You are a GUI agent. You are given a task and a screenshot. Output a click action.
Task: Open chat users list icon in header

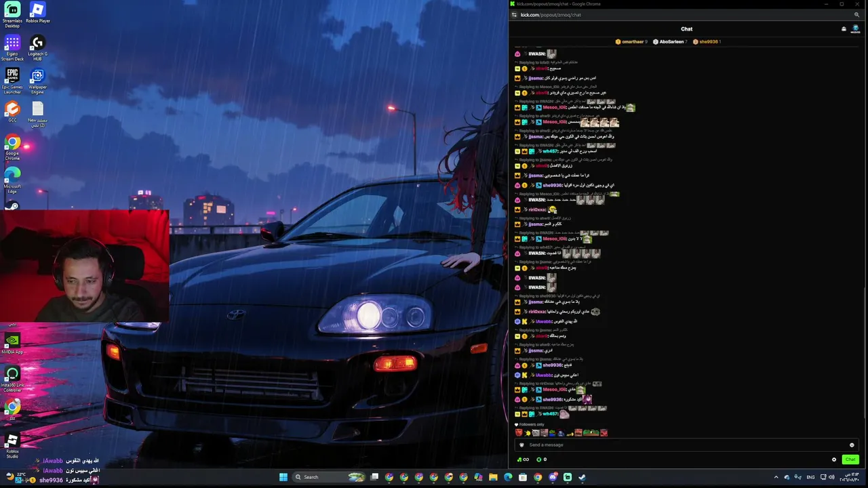tap(844, 29)
